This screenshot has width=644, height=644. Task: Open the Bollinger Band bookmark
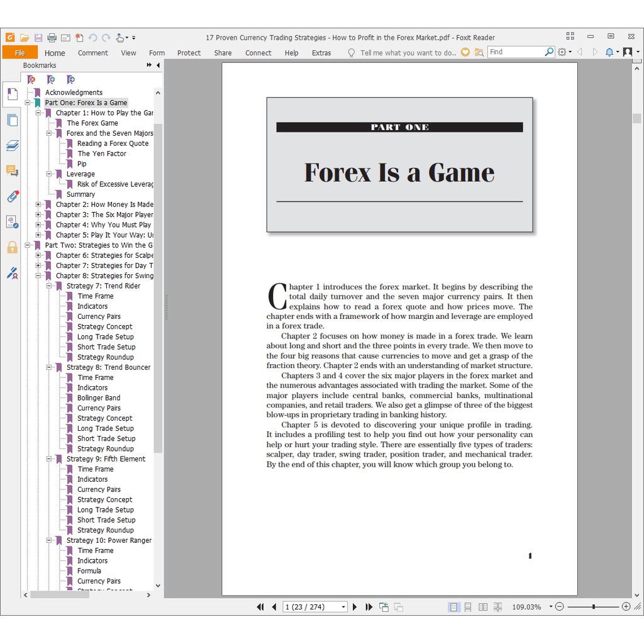[x=99, y=397]
